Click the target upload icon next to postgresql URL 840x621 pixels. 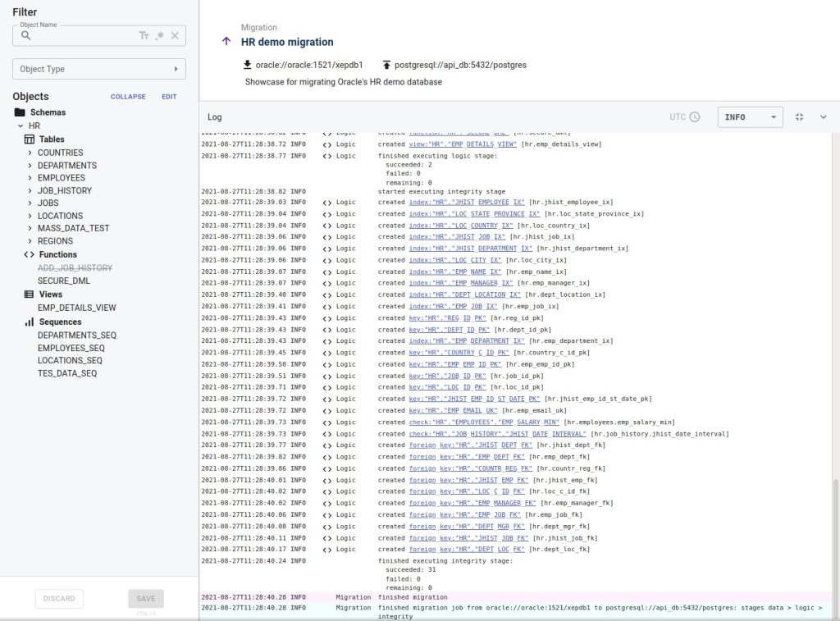click(x=386, y=65)
